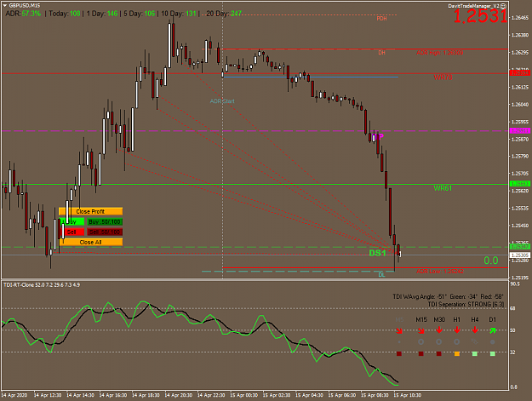Viewport: 532px width, 401px height.
Task: Click the 5 Day: 106 readout
Action: click(x=140, y=14)
